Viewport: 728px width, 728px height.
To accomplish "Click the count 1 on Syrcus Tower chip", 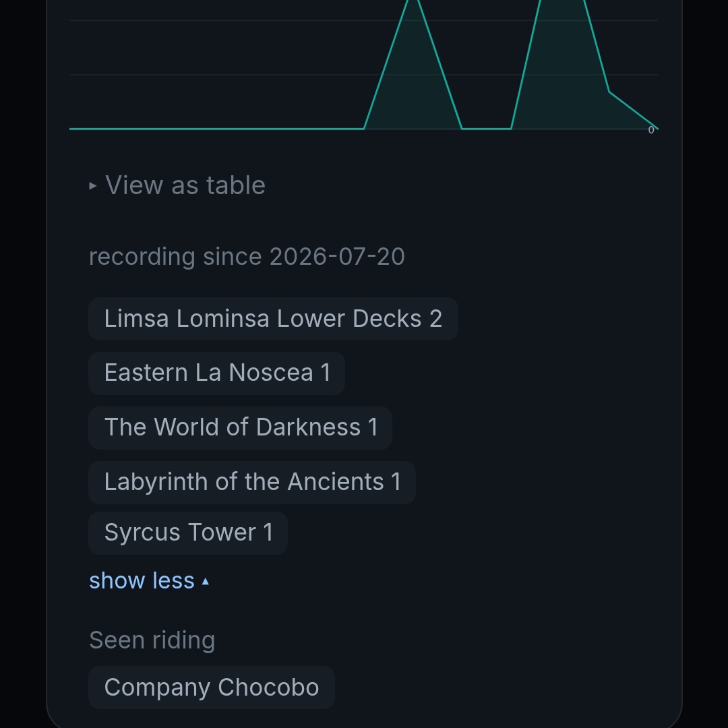I will (268, 533).
